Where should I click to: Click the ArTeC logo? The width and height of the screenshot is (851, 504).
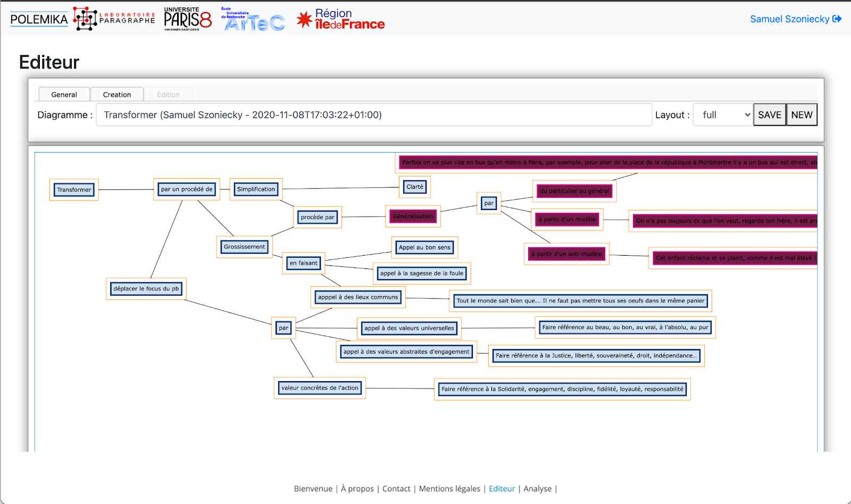pyautogui.click(x=253, y=20)
